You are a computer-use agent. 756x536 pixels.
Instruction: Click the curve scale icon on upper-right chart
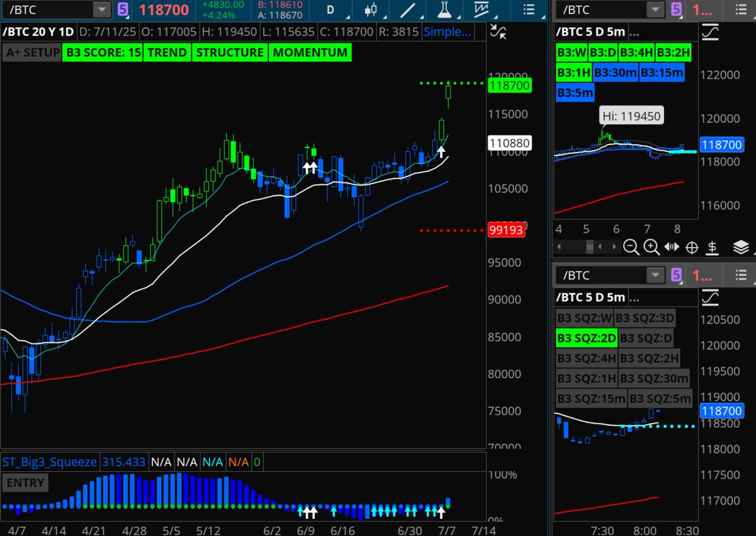tap(711, 32)
